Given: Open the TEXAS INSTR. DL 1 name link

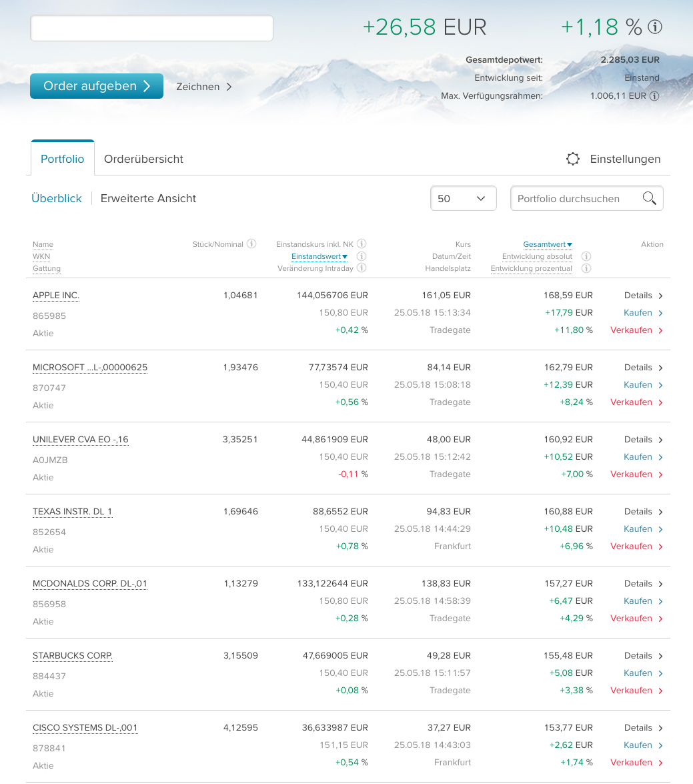Looking at the screenshot, I should pyautogui.click(x=73, y=512).
